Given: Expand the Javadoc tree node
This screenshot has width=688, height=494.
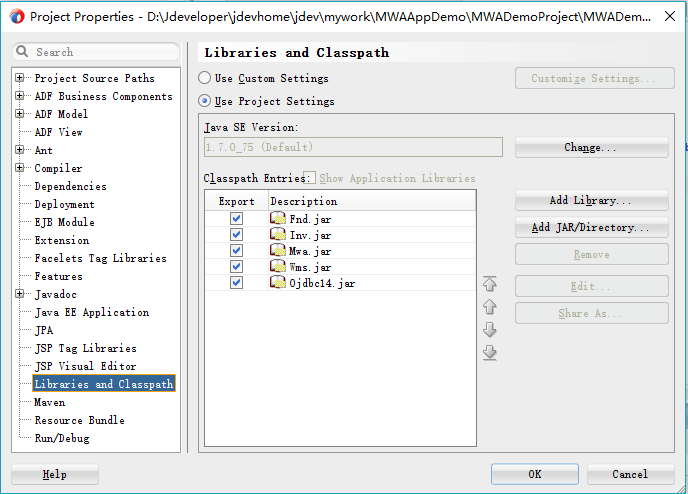Looking at the screenshot, I should pyautogui.click(x=19, y=294).
